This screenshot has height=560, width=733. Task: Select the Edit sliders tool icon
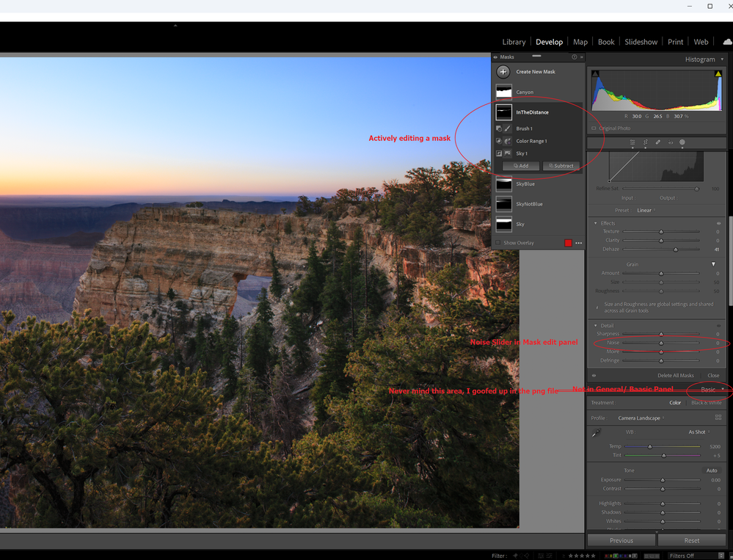[632, 142]
